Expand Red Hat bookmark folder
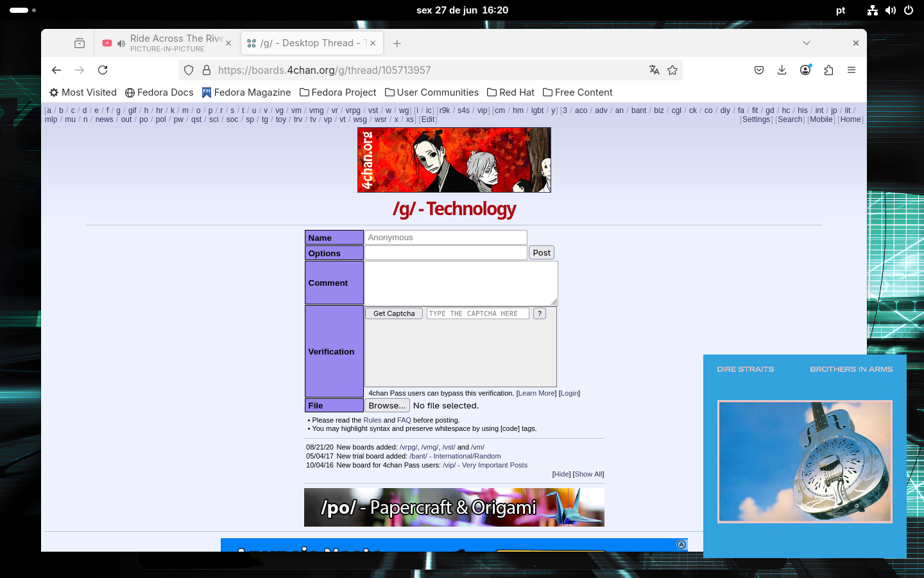 [511, 92]
